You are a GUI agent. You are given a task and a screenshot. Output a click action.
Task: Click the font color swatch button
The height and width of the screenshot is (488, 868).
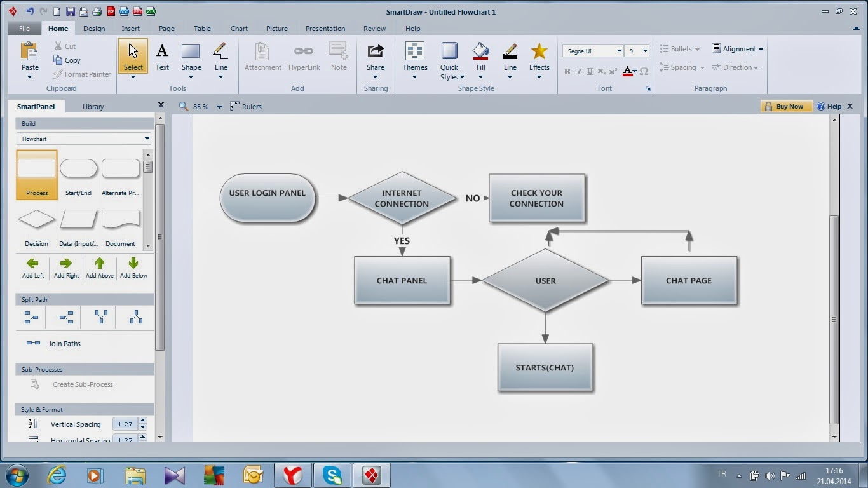pyautogui.click(x=627, y=72)
